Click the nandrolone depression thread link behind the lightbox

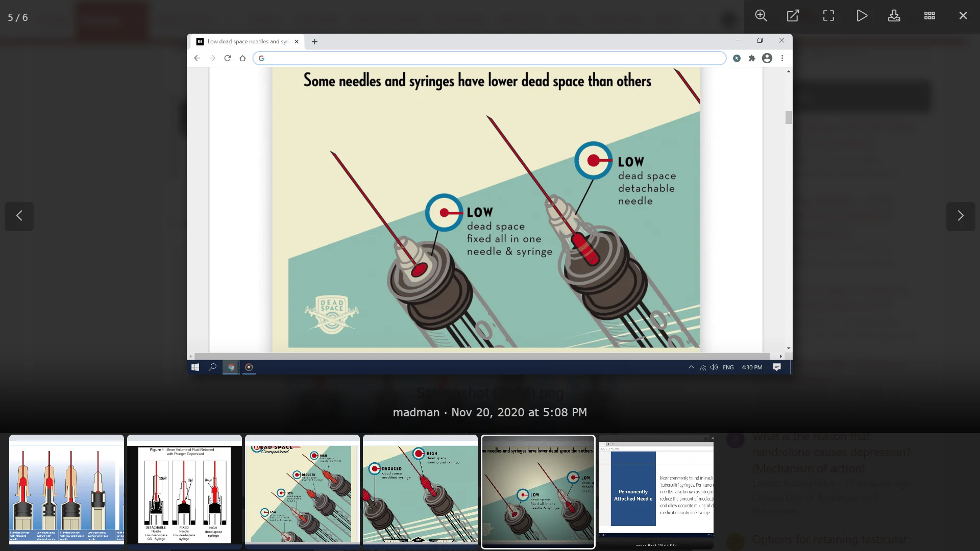(831, 453)
